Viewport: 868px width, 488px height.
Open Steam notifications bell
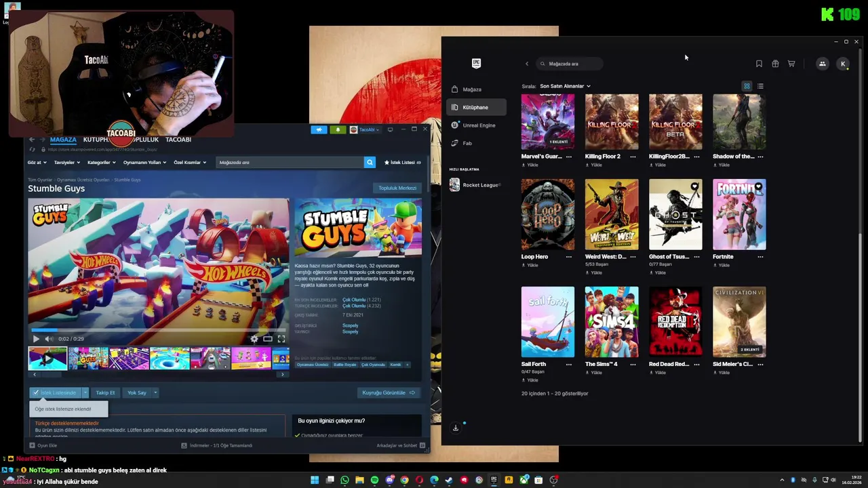(337, 129)
